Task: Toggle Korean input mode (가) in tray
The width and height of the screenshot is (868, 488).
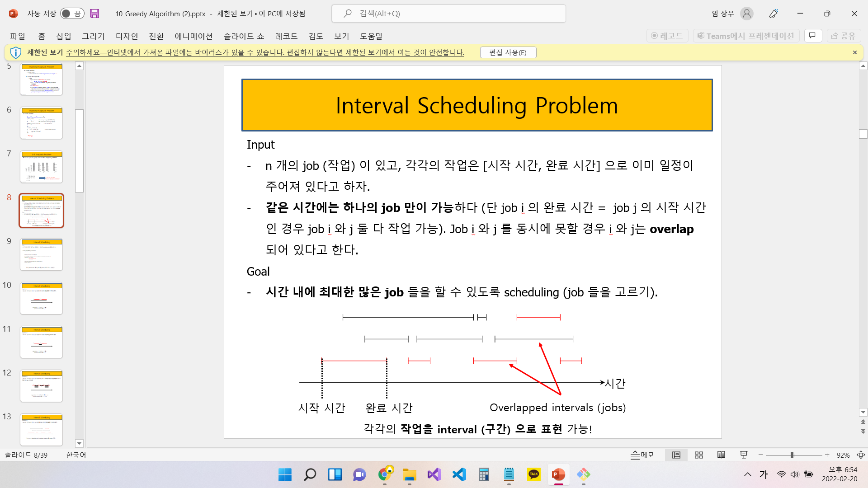Action: click(764, 474)
